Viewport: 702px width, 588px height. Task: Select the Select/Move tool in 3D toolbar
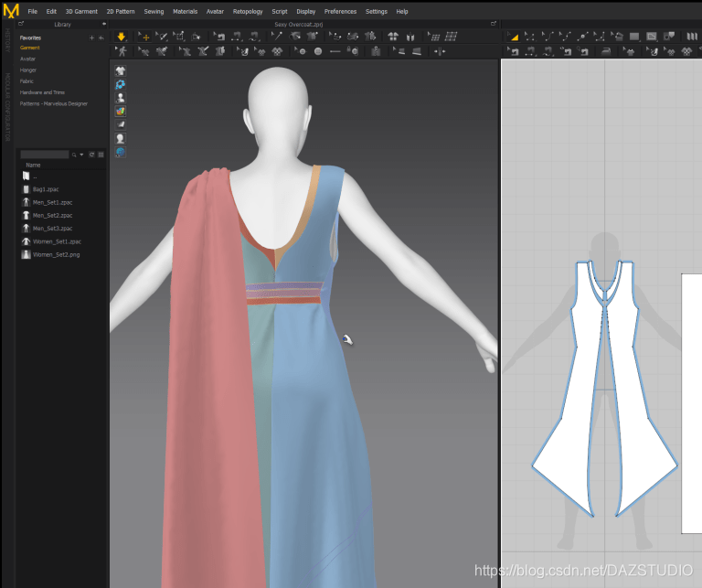[144, 37]
